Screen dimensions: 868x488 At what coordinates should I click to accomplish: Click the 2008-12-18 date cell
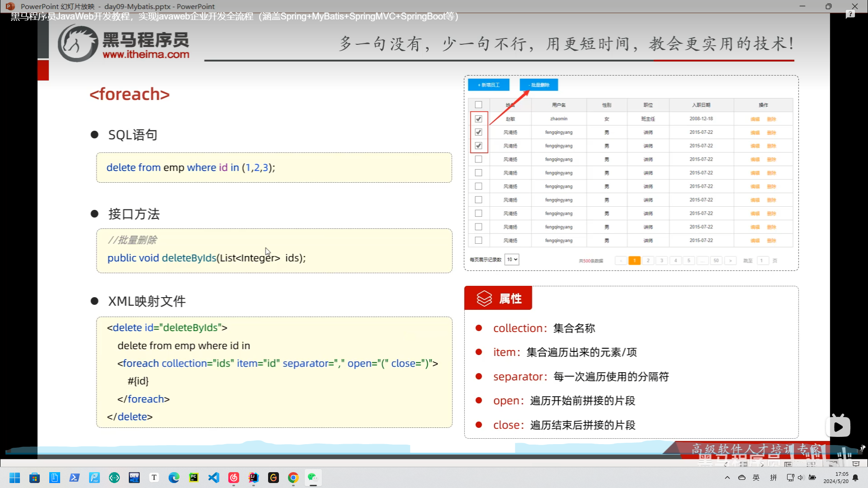(701, 118)
